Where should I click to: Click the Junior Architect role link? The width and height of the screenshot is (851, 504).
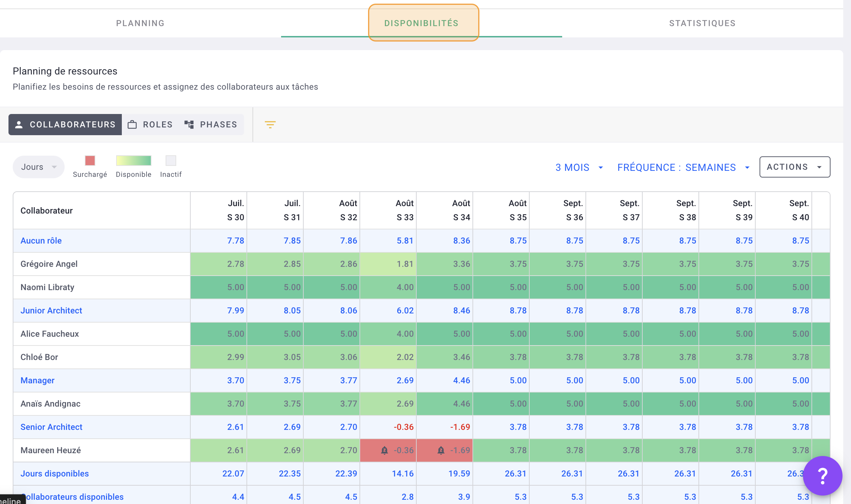(51, 310)
